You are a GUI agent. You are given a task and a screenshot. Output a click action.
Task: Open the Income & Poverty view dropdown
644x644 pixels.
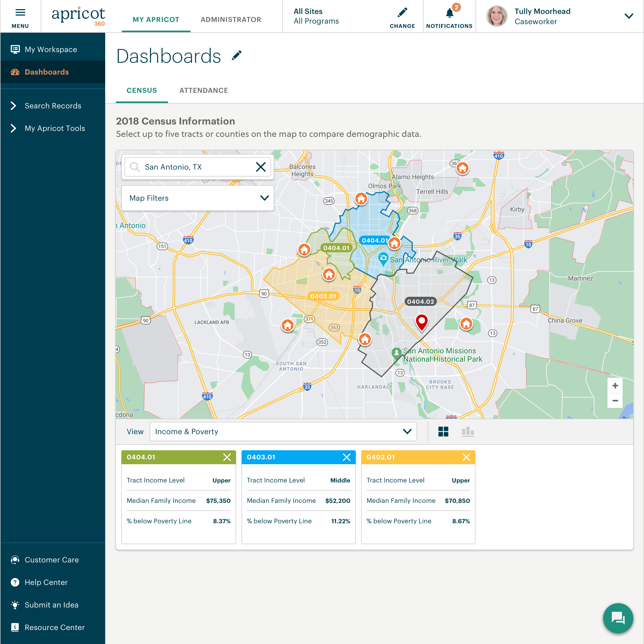pos(283,431)
